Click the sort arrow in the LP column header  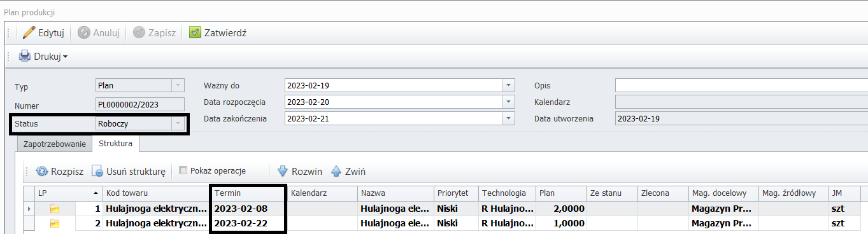click(96, 193)
